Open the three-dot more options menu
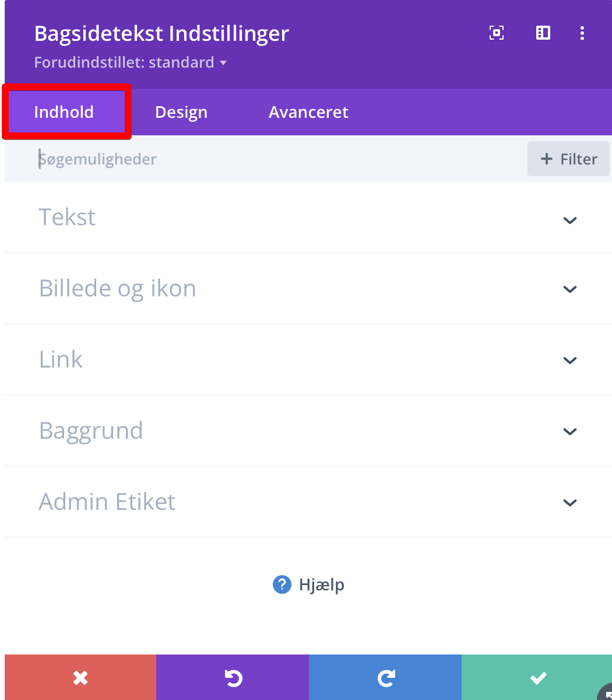The image size is (612, 700). 582,33
